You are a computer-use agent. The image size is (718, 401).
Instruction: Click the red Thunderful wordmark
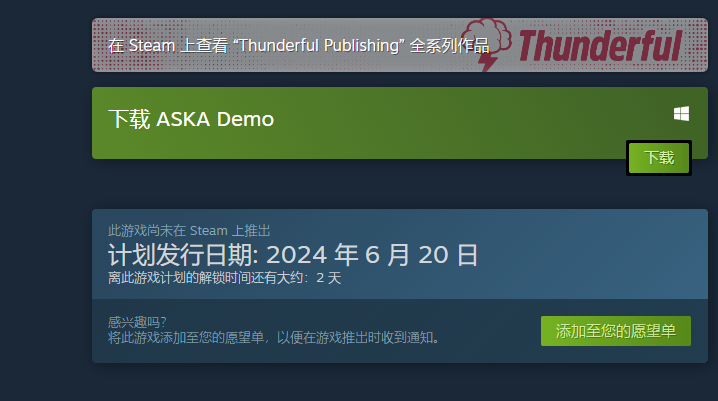click(600, 45)
